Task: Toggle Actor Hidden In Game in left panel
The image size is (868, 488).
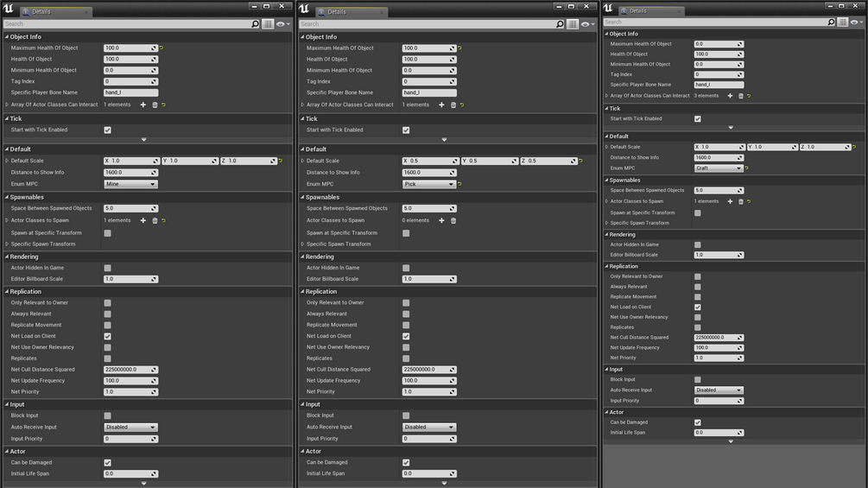Action: pos(107,269)
